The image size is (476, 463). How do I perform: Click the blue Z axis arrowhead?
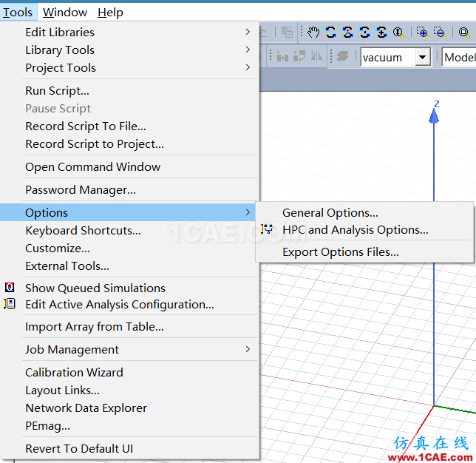434,116
